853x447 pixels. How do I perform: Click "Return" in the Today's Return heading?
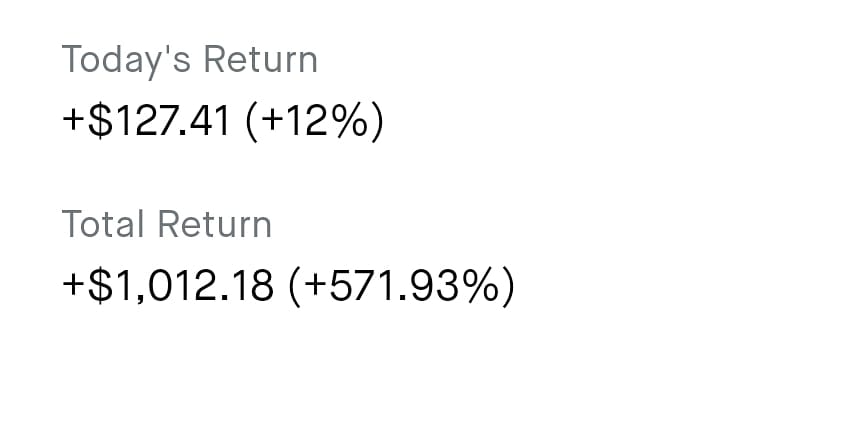coord(260,60)
